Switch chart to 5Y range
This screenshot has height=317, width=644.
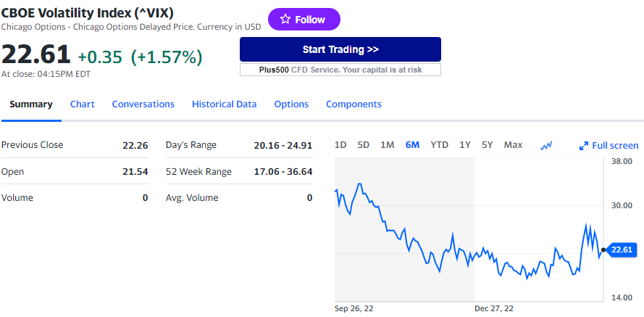(487, 145)
